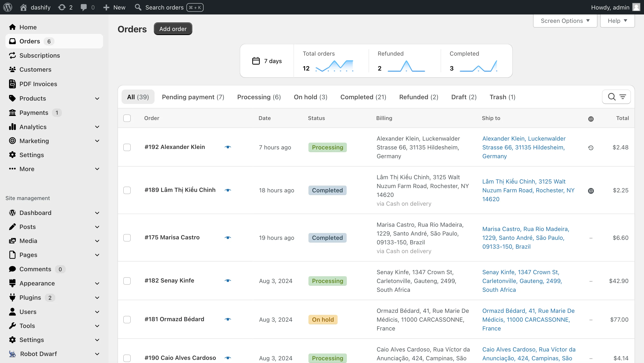Click the 7 days period selector
644x363 pixels.
point(267,61)
